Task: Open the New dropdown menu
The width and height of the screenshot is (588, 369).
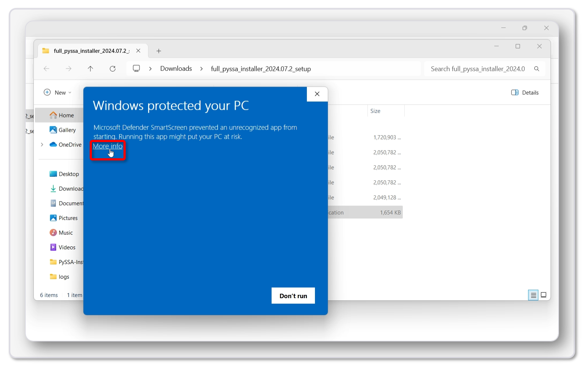Action: (58, 93)
